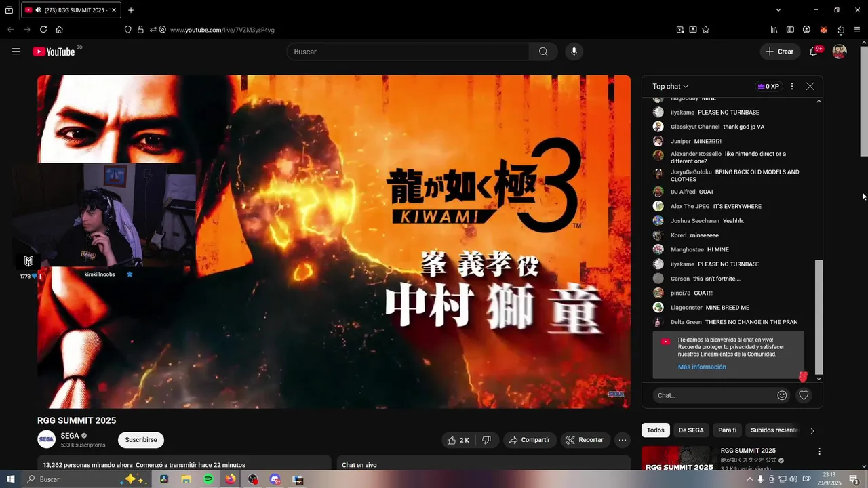Bookmark this page with the star
This screenshot has height=488, width=868.
[x=706, y=30]
